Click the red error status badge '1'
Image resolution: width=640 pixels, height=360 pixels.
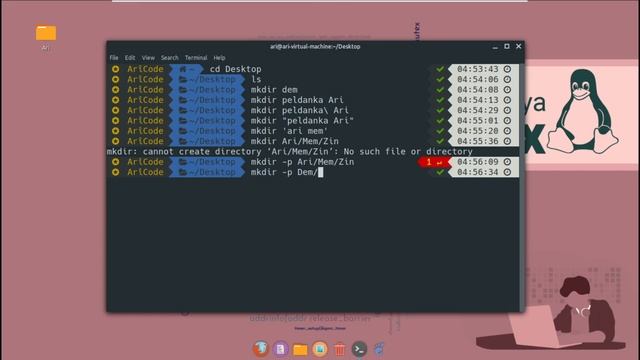(x=433, y=162)
